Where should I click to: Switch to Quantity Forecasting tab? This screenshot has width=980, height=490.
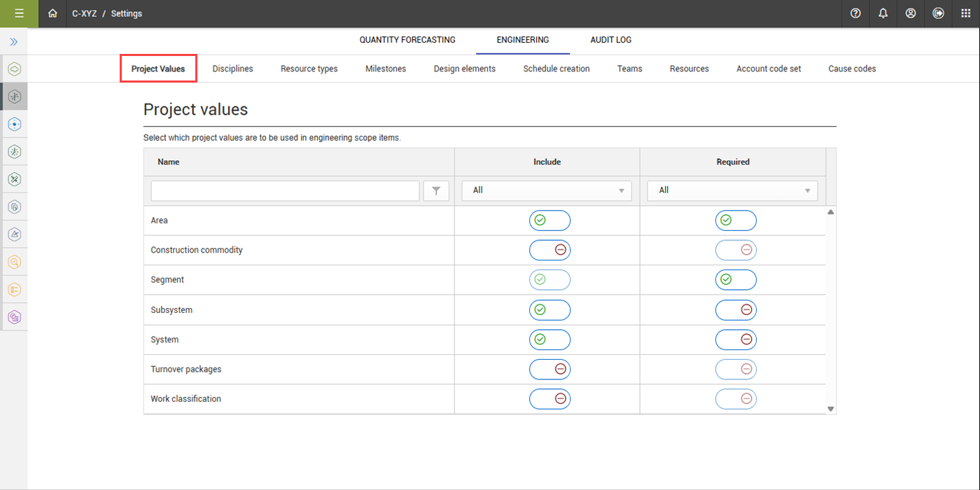click(407, 40)
